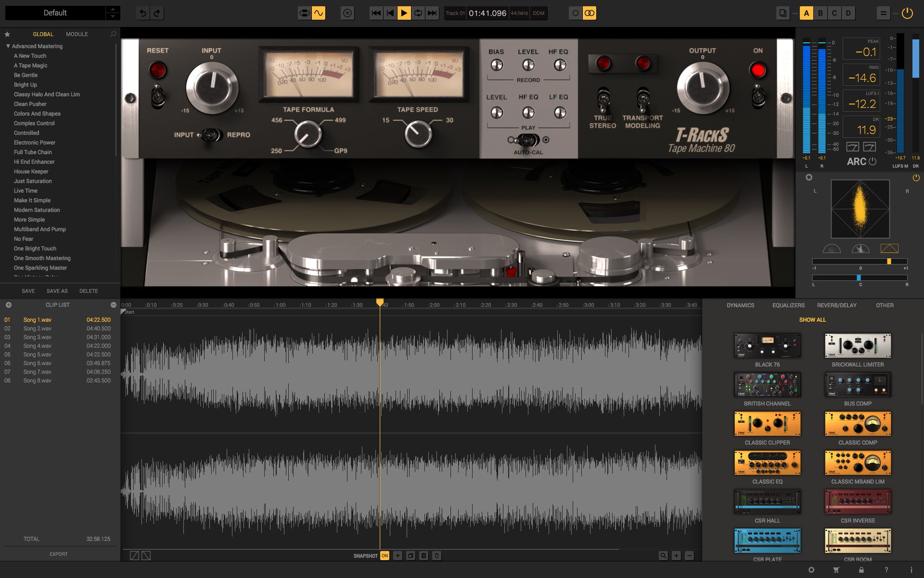Viewport: 924px width, 578px height.
Task: Collapse the Advanced Mastering preset group
Action: click(7, 46)
